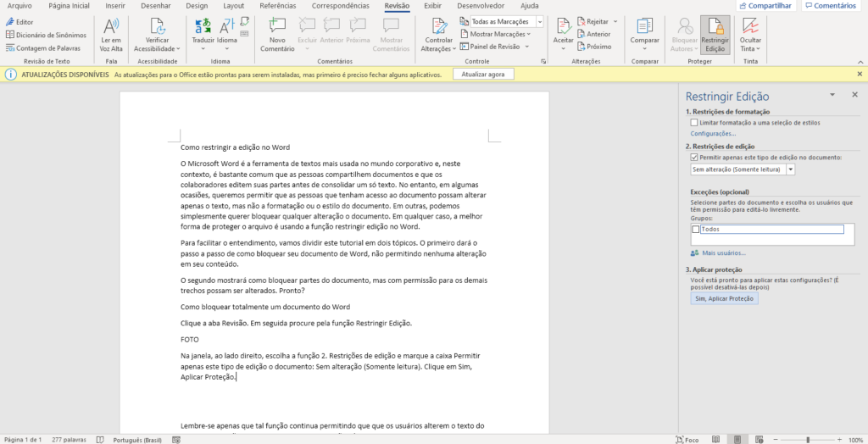Switch to Foco mode in status bar
The image size is (868, 444).
687,440
